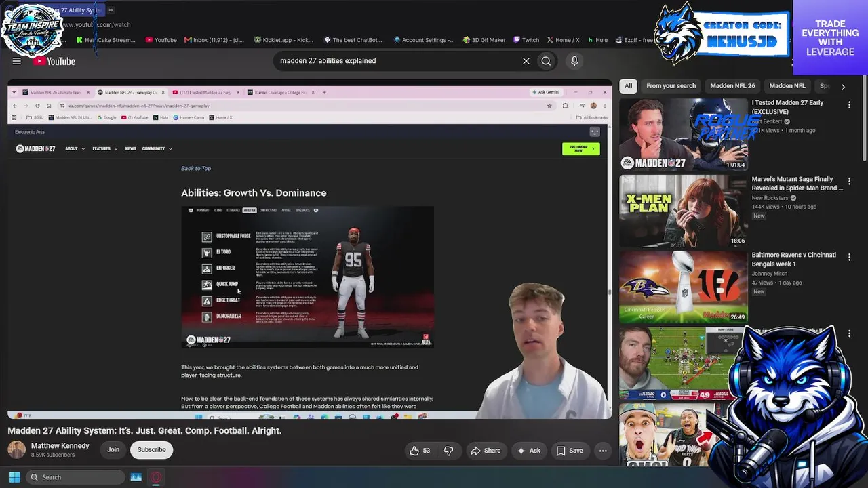Open 'Baltimore Ravens v Cincinnati Bengals week 1' title

click(x=793, y=260)
